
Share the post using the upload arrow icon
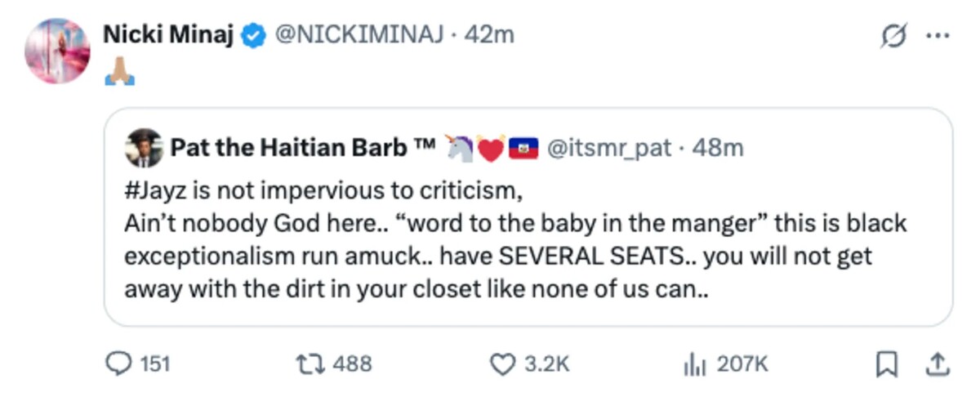coord(938,364)
